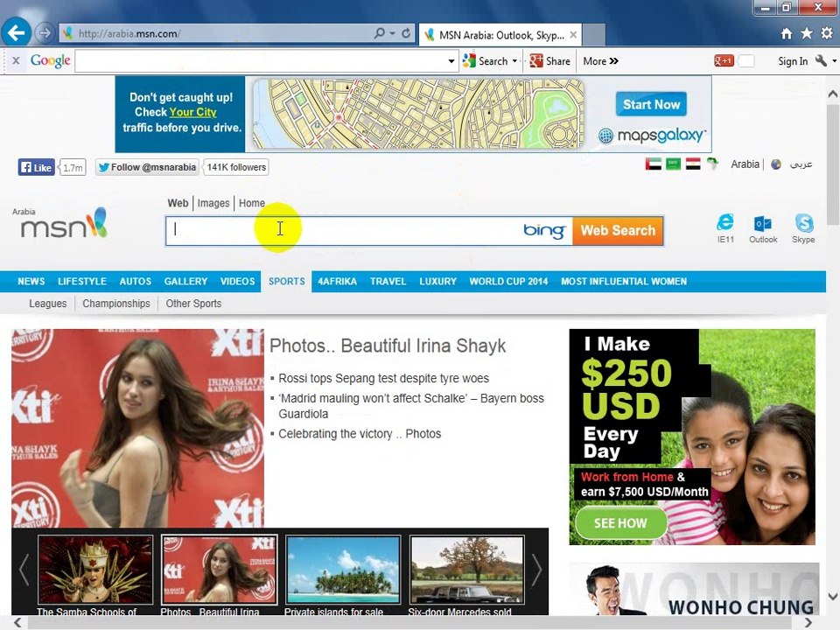Image resolution: width=840 pixels, height=630 pixels.
Task: Click the vertical scrollbar down arrow
Action: [832, 596]
